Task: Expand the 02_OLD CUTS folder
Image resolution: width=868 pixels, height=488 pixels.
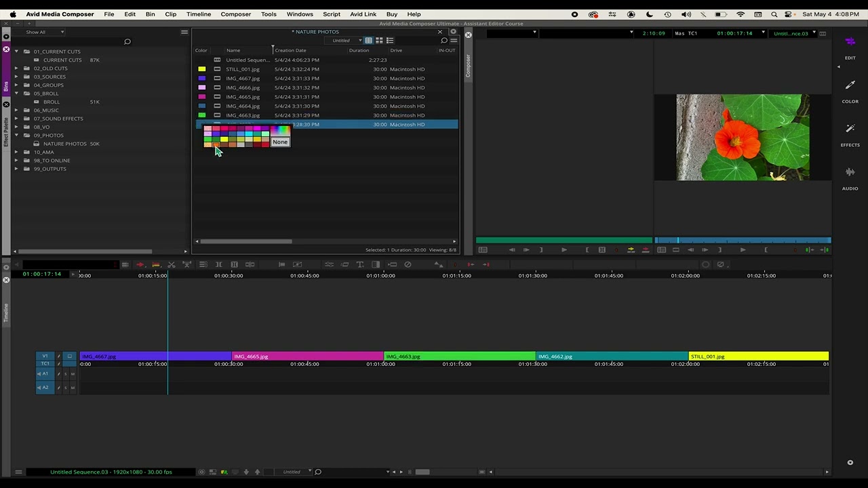Action: pyautogui.click(x=17, y=68)
